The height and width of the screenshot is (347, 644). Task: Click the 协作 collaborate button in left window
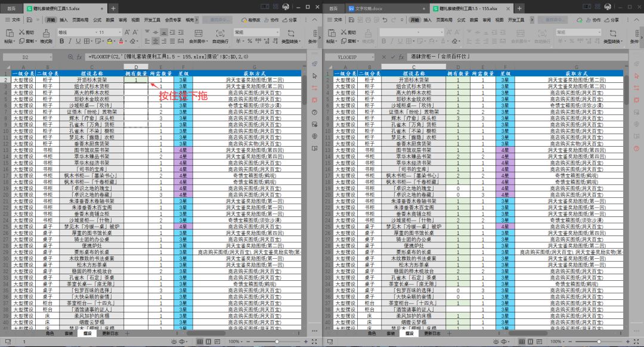[x=271, y=20]
